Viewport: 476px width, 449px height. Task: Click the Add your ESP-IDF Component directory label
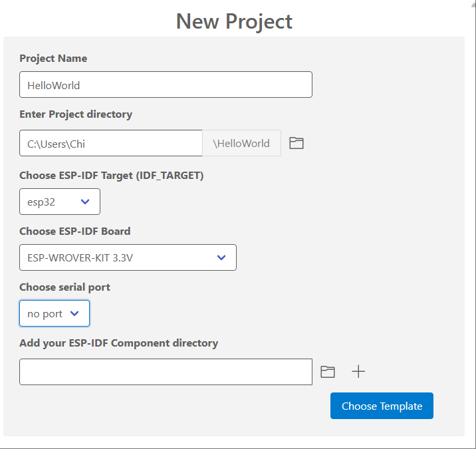tap(119, 343)
